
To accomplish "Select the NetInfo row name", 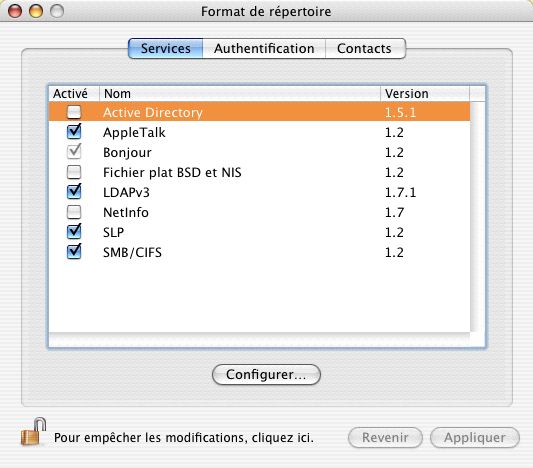I will [126, 212].
